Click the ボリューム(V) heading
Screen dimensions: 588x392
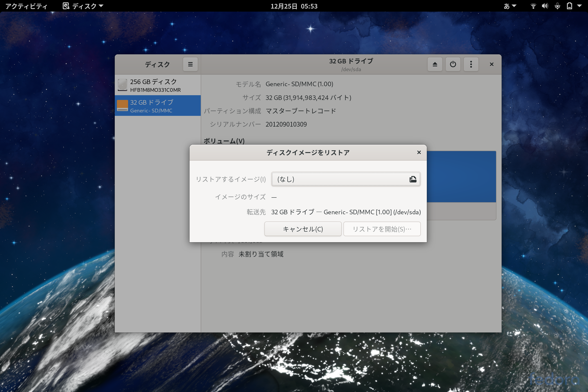(224, 141)
